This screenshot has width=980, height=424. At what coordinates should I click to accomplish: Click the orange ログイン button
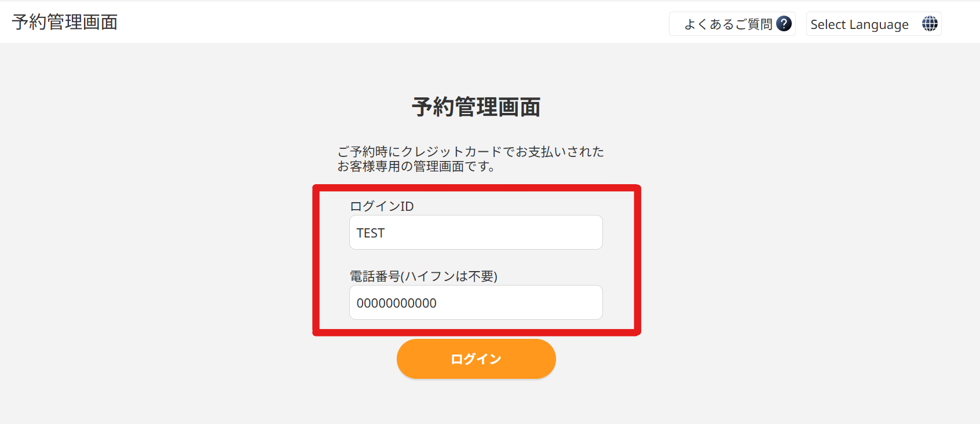[x=476, y=359]
